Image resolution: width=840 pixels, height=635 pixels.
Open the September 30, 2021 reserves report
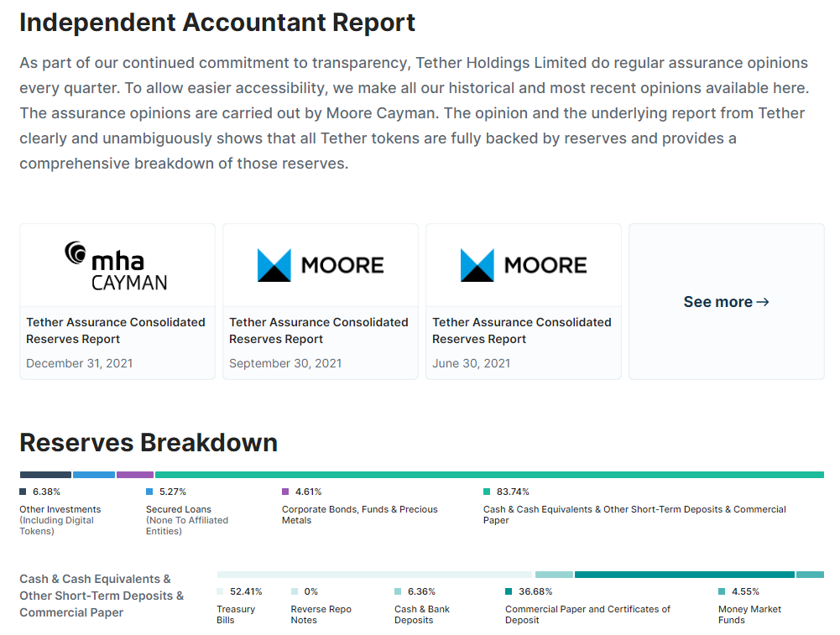click(x=319, y=331)
